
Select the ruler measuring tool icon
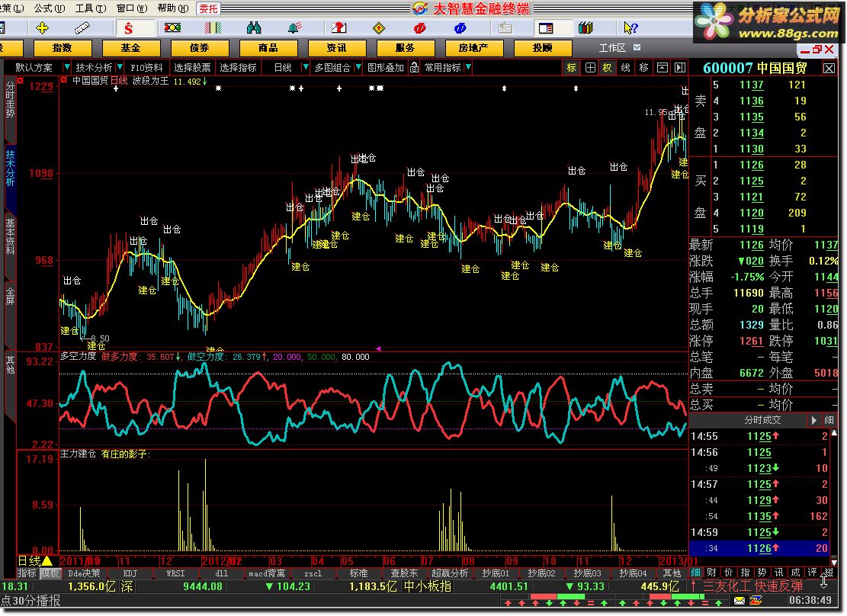82,27
